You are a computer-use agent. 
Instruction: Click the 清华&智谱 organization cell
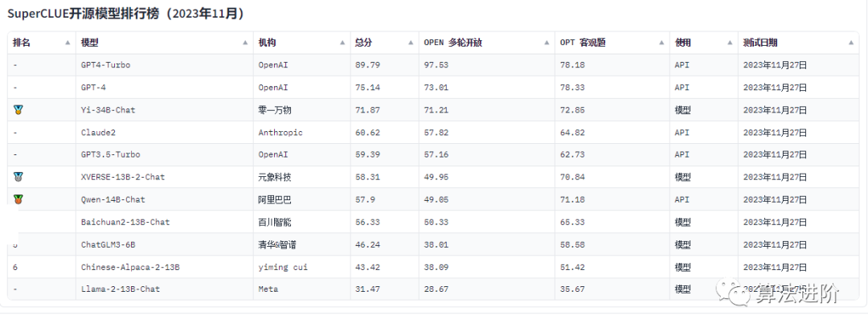301,244
